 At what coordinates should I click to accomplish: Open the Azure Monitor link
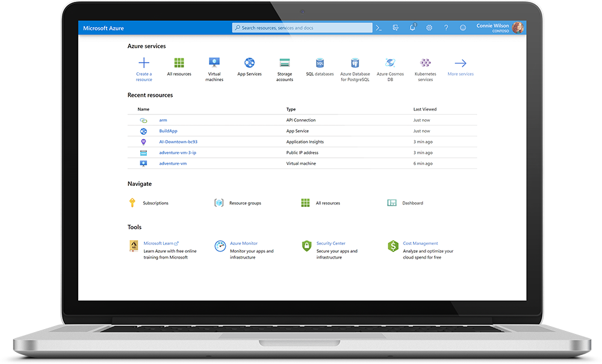coord(243,243)
